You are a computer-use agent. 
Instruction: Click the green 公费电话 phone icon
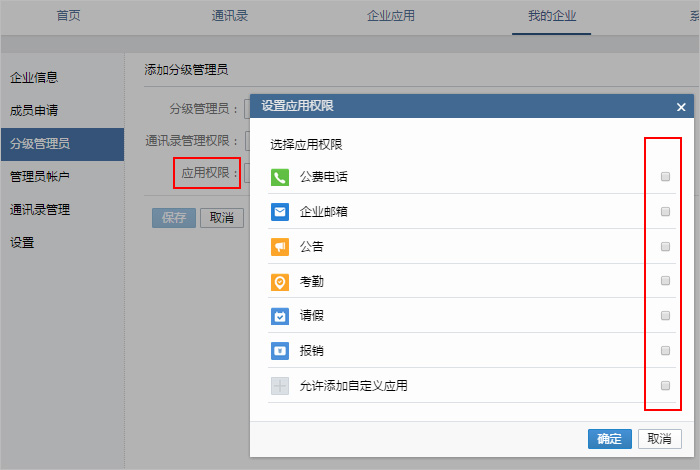point(280,177)
